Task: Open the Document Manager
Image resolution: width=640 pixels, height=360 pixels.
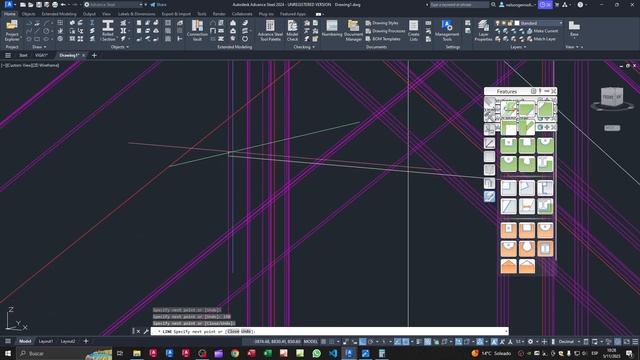Action: click(353, 31)
